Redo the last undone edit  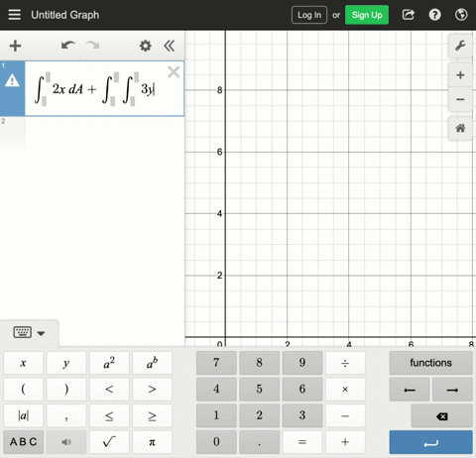pyautogui.click(x=92, y=46)
